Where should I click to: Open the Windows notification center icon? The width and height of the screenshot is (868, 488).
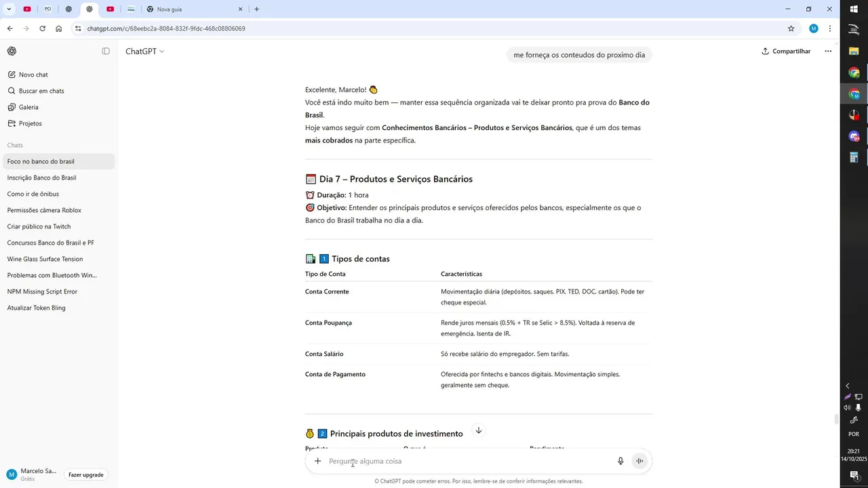click(x=854, y=476)
